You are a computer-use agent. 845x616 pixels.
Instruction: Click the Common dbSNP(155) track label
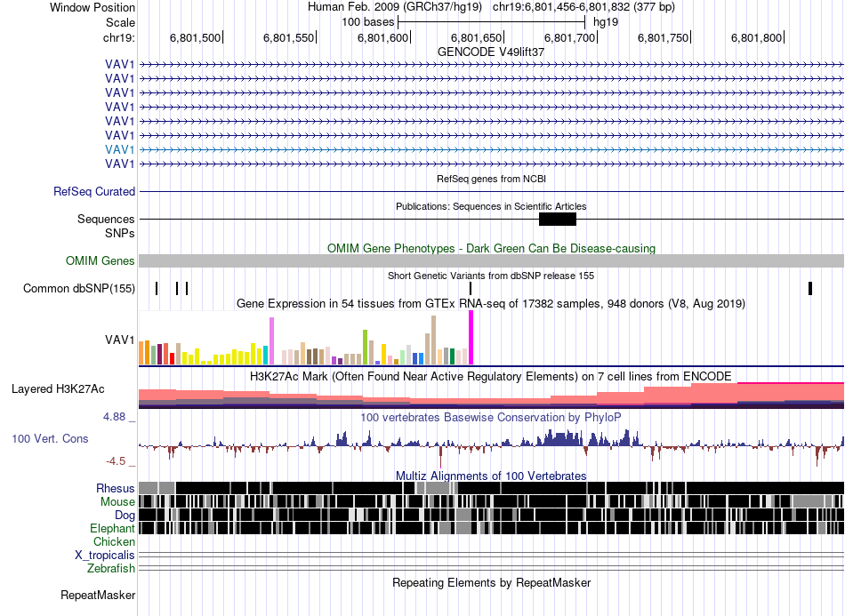click(78, 289)
